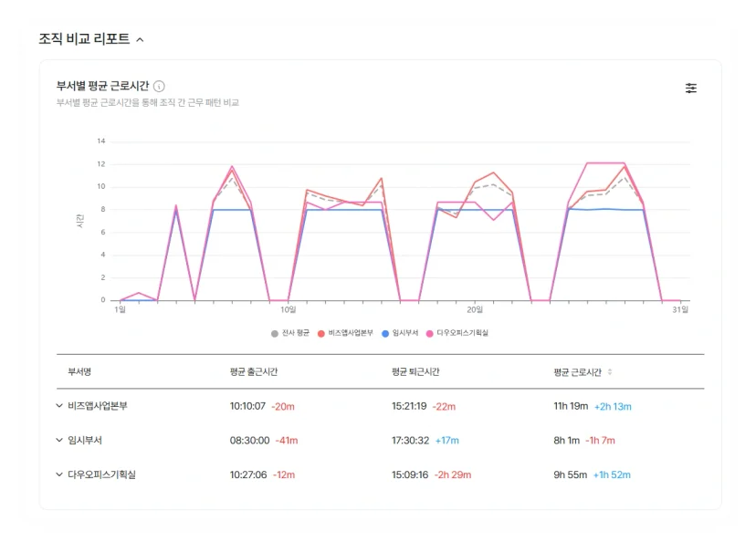
Task: Toggle 임시부서 legend series
Action: (400, 333)
